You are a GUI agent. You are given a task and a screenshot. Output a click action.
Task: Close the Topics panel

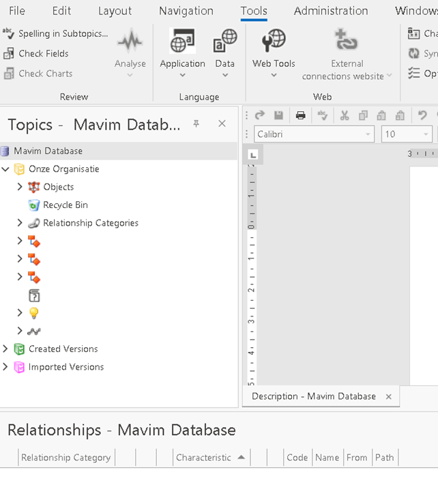[x=222, y=124]
